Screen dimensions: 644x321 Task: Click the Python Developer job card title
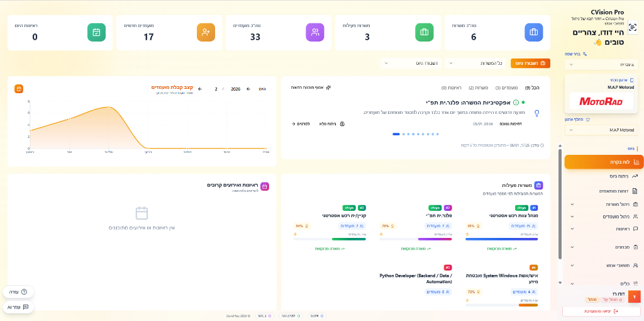tap(416, 278)
